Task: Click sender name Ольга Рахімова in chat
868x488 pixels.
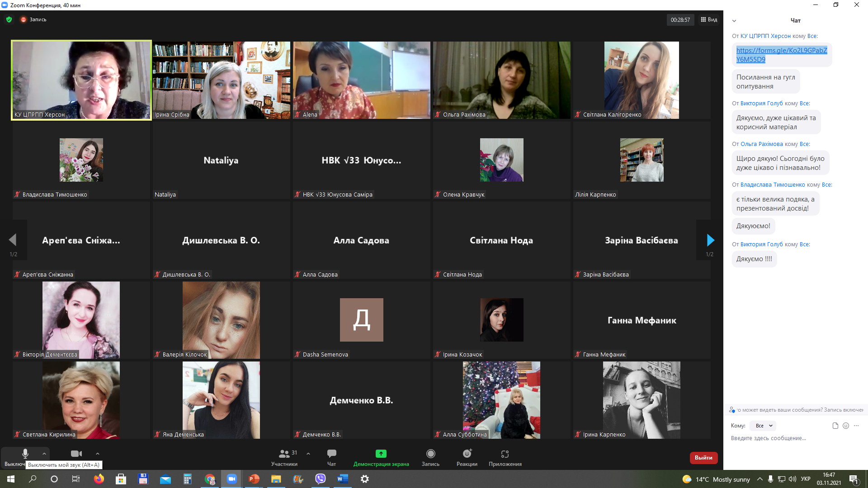Action: [x=761, y=144]
